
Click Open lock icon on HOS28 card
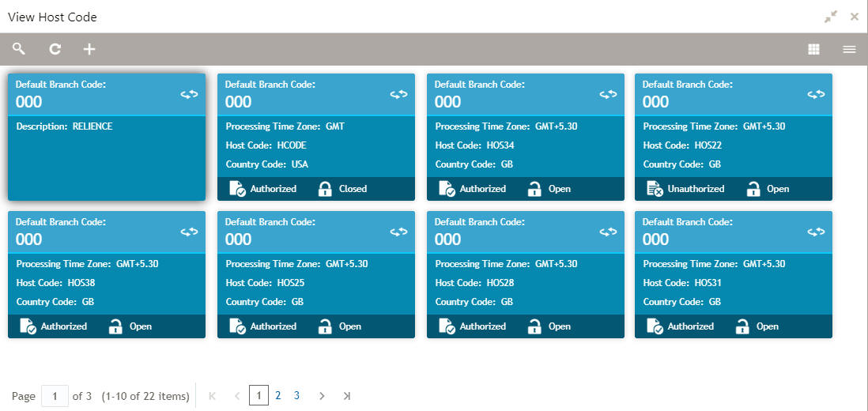pyautogui.click(x=534, y=326)
